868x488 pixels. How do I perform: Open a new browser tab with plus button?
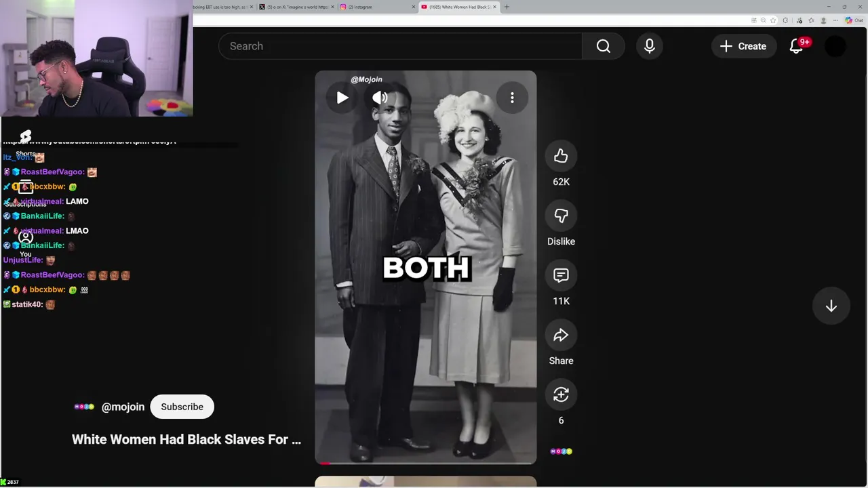pyautogui.click(x=507, y=7)
